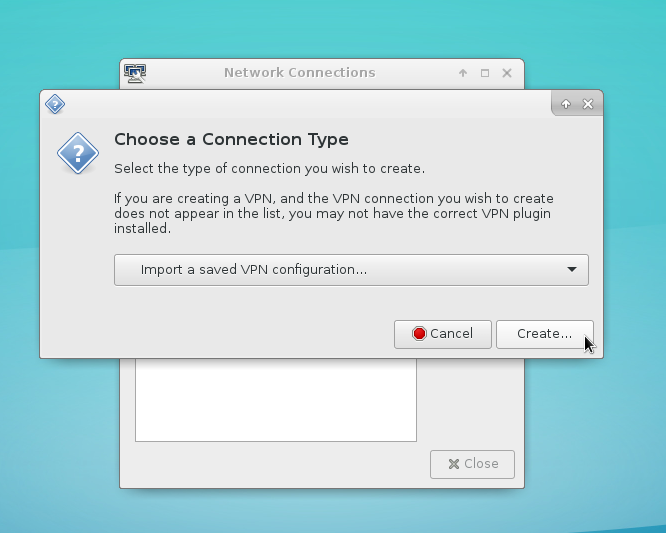Click the Network Connections window icon
Image resolution: width=666 pixels, height=533 pixels.
(135, 73)
